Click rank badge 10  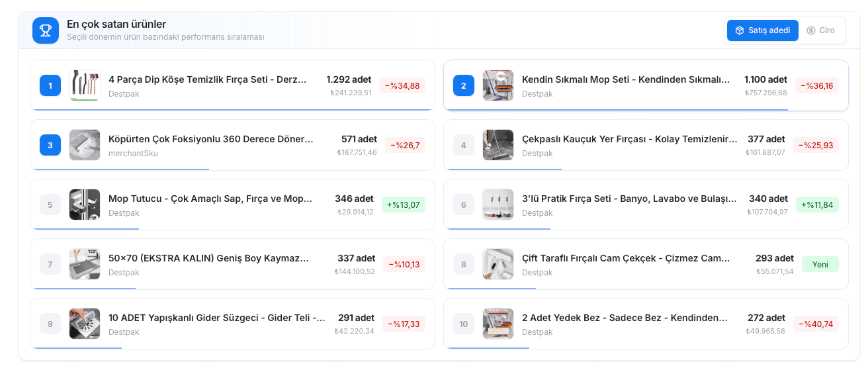tap(464, 324)
